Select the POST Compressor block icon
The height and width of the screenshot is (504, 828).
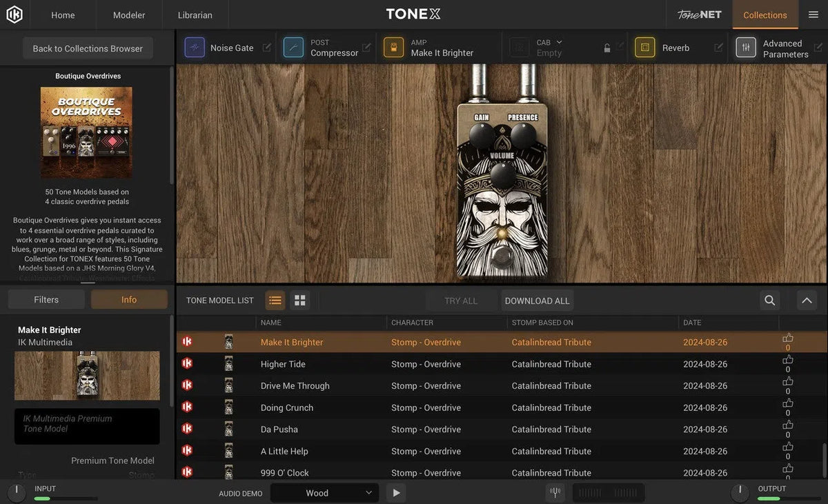(x=293, y=47)
